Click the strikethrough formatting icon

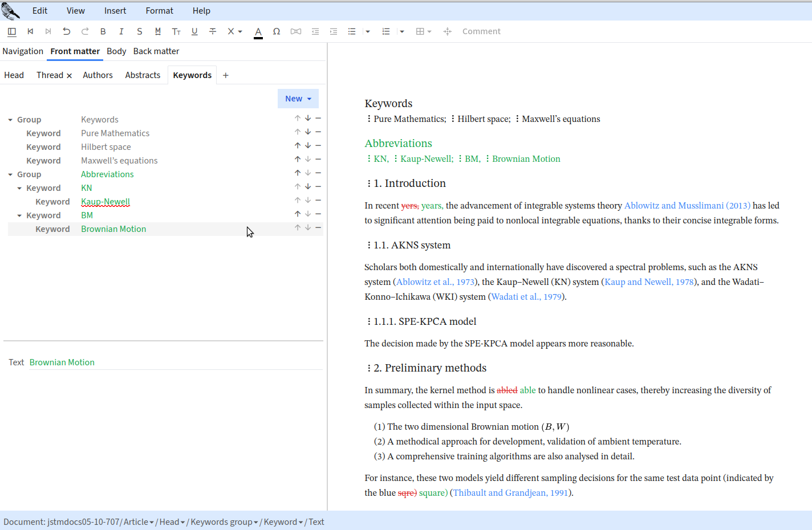(213, 31)
